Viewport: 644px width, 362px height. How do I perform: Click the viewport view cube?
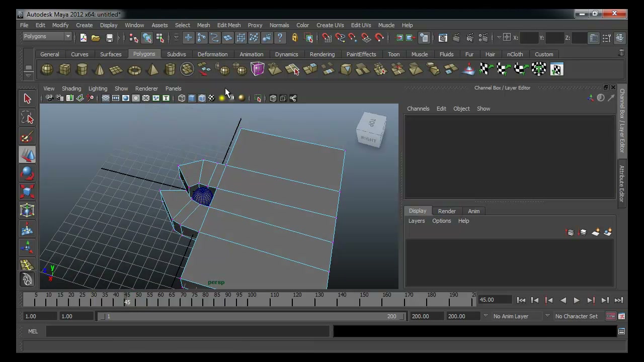[x=372, y=130]
